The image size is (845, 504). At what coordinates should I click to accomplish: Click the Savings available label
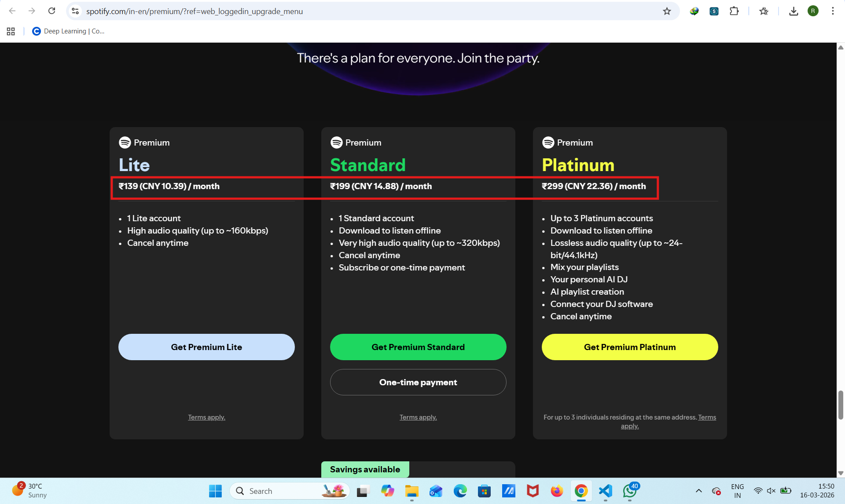365,469
